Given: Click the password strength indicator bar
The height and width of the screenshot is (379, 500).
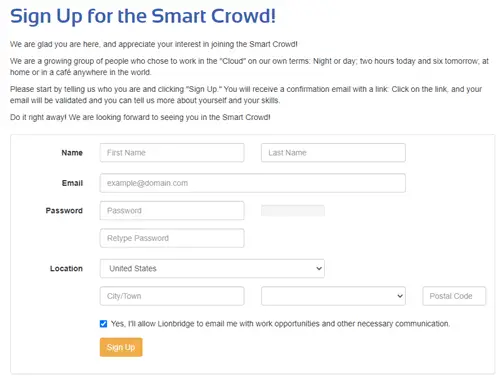Looking at the screenshot, I should [x=293, y=211].
